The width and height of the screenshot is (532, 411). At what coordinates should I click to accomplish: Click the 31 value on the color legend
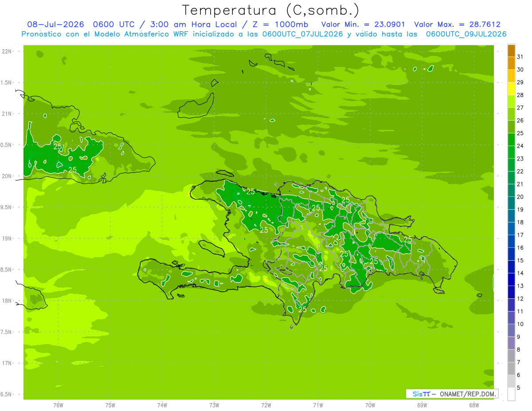[520, 57]
